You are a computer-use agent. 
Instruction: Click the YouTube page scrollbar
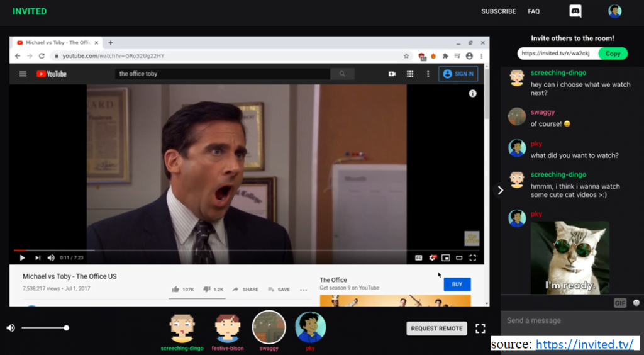pyautogui.click(x=487, y=94)
